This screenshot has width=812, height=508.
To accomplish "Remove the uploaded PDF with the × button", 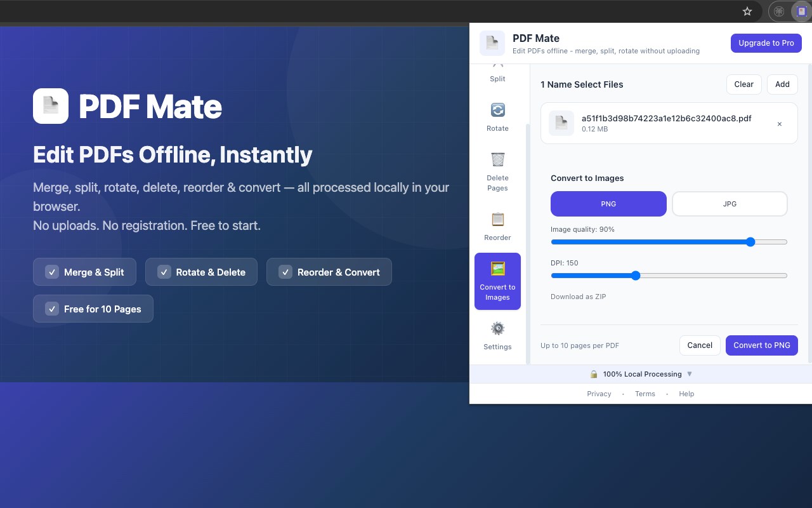I will (780, 124).
